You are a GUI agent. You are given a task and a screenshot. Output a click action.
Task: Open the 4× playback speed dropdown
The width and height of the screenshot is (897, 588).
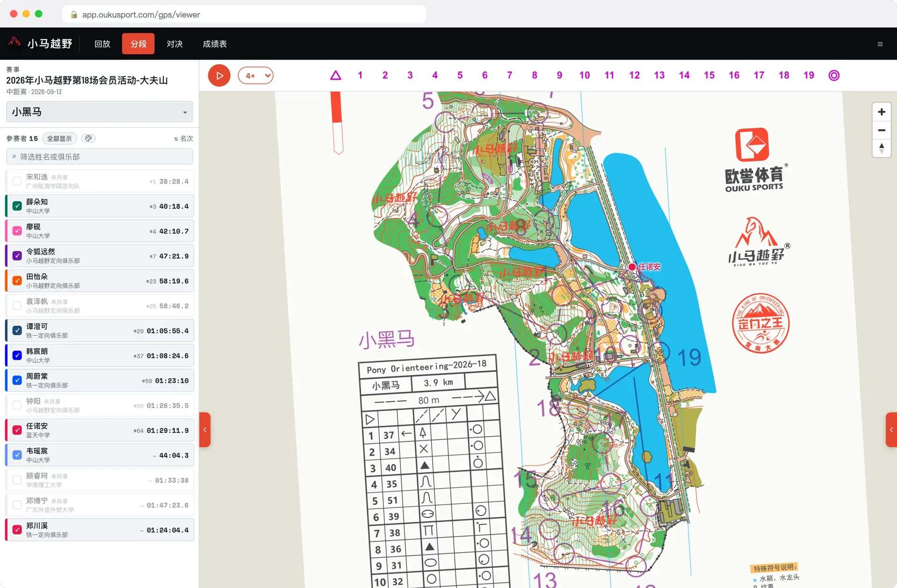coord(256,76)
